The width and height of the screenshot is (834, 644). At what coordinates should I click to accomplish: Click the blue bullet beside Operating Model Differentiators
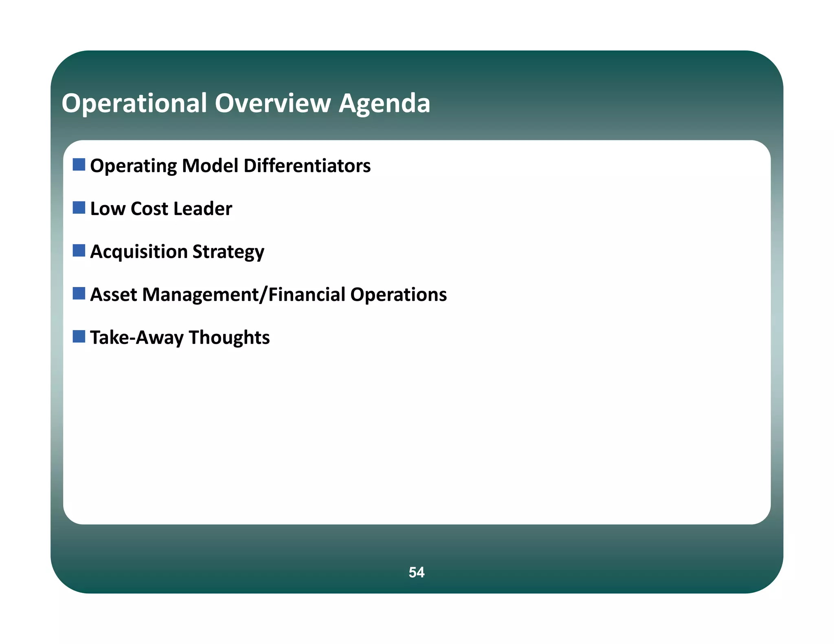[x=79, y=164]
